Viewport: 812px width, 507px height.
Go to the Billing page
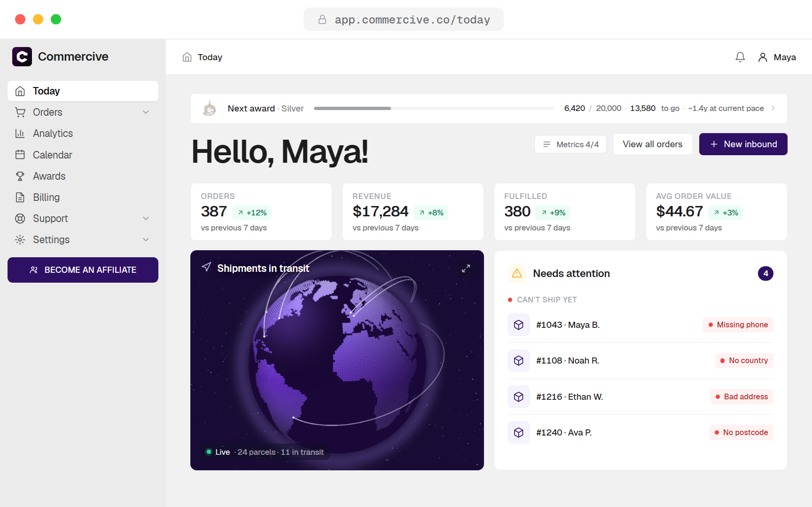pos(83,197)
